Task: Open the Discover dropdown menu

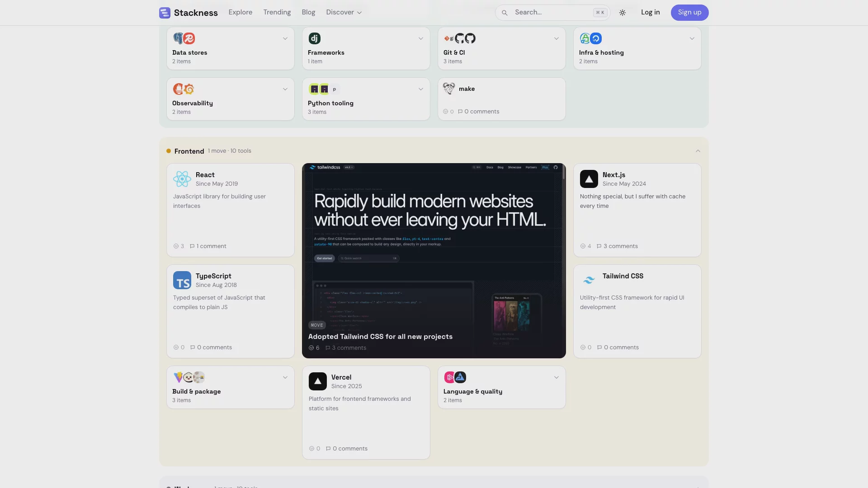Action: (344, 13)
